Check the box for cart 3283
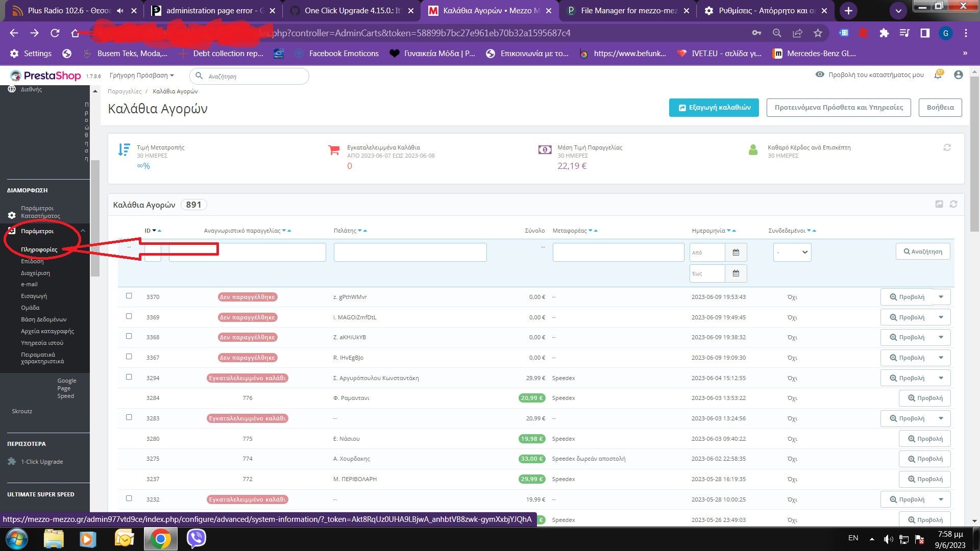This screenshot has height=551, width=980. [129, 417]
